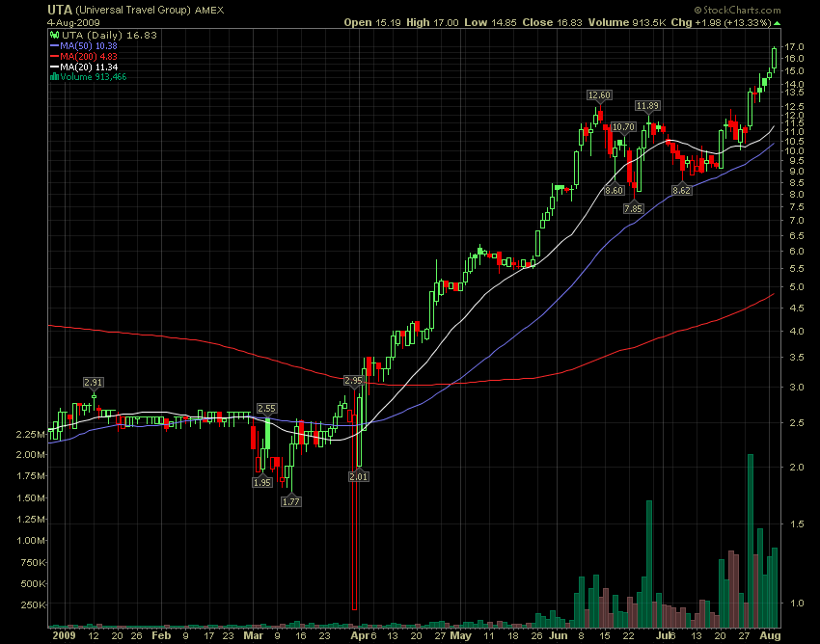The image size is (820, 644).
Task: Click the Feb label on the date axis
Action: point(161,635)
